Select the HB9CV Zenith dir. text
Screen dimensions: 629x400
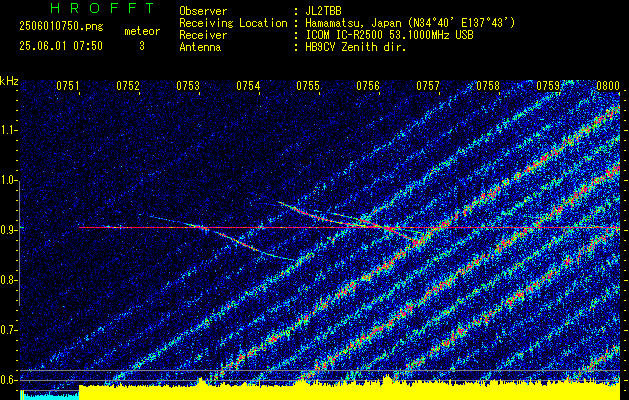(356, 47)
